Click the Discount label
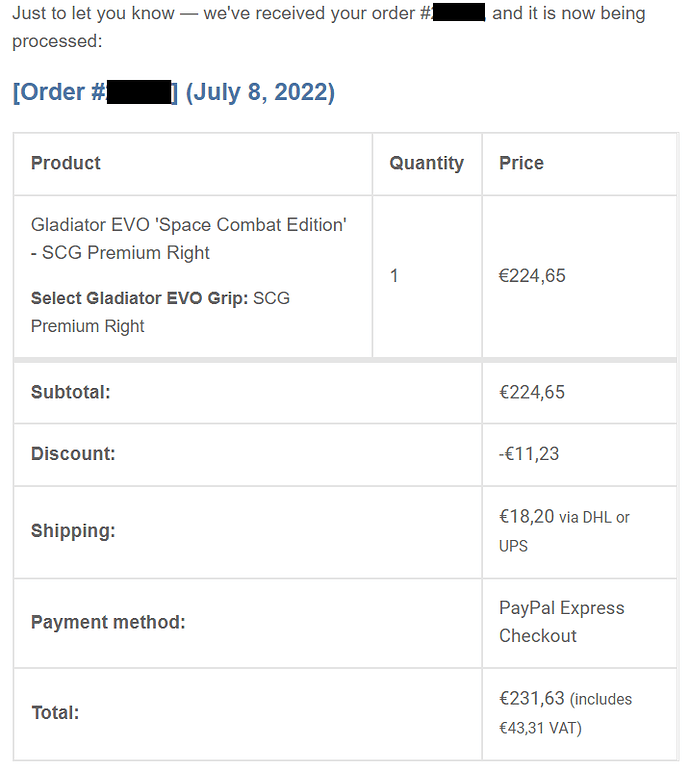The height and width of the screenshot is (770, 690). click(x=73, y=454)
